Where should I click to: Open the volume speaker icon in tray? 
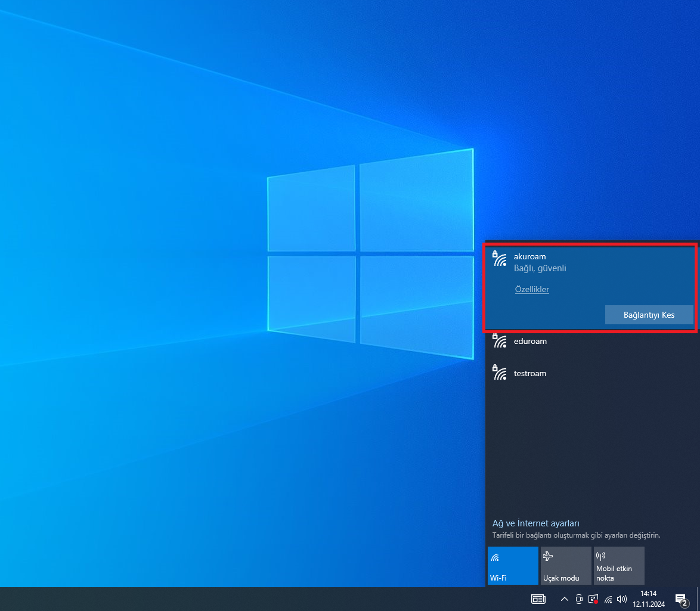[622, 599]
